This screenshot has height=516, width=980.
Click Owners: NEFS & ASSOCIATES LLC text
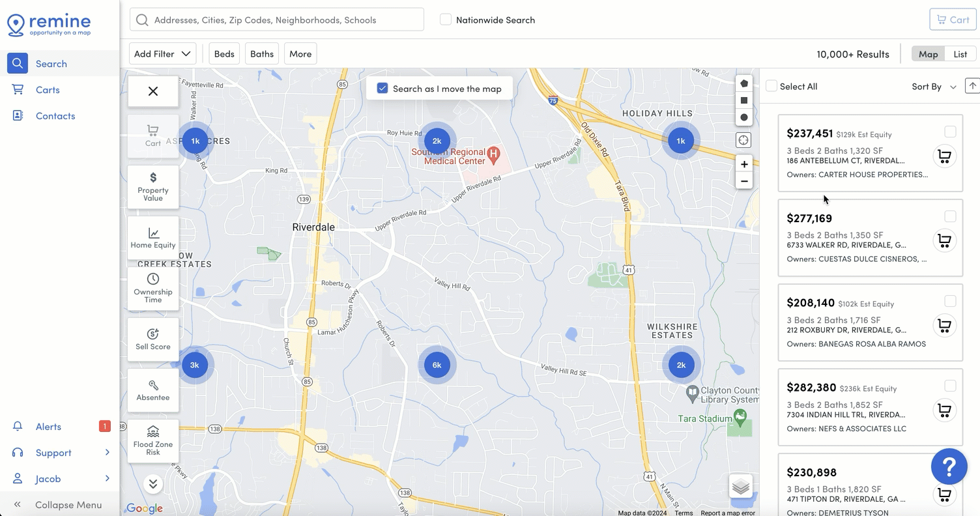[846, 429]
